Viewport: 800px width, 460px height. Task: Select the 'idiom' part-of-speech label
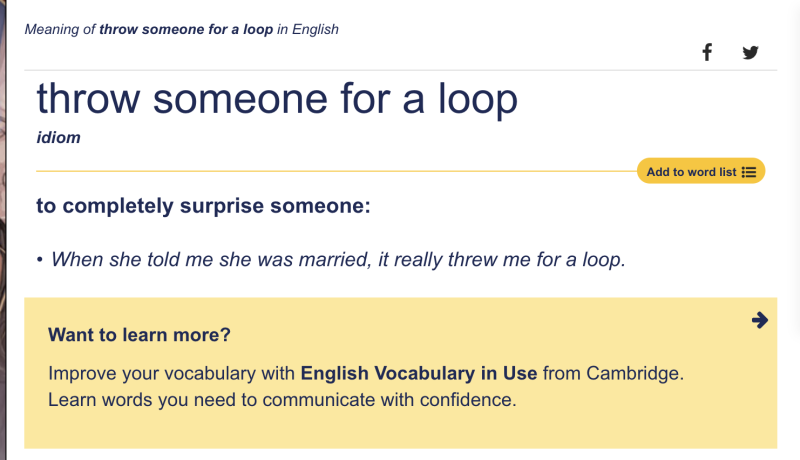(x=58, y=138)
